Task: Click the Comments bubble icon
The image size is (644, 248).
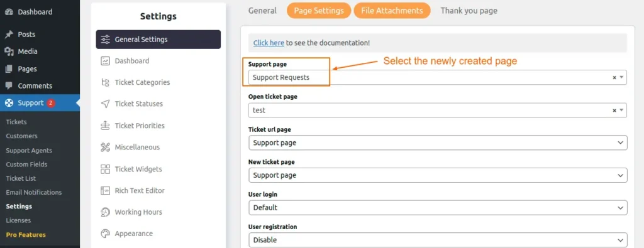Action: pyautogui.click(x=9, y=86)
